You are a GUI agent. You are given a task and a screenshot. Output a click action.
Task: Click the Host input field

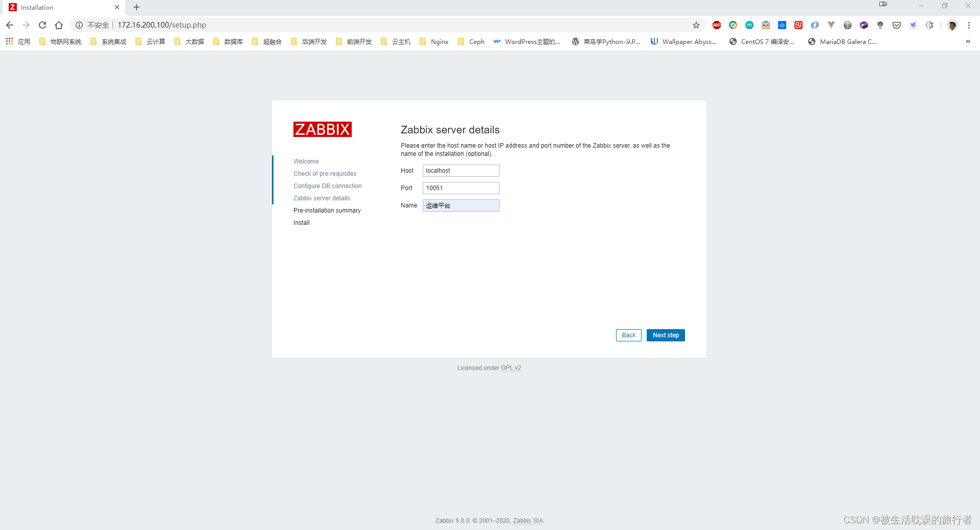point(461,171)
